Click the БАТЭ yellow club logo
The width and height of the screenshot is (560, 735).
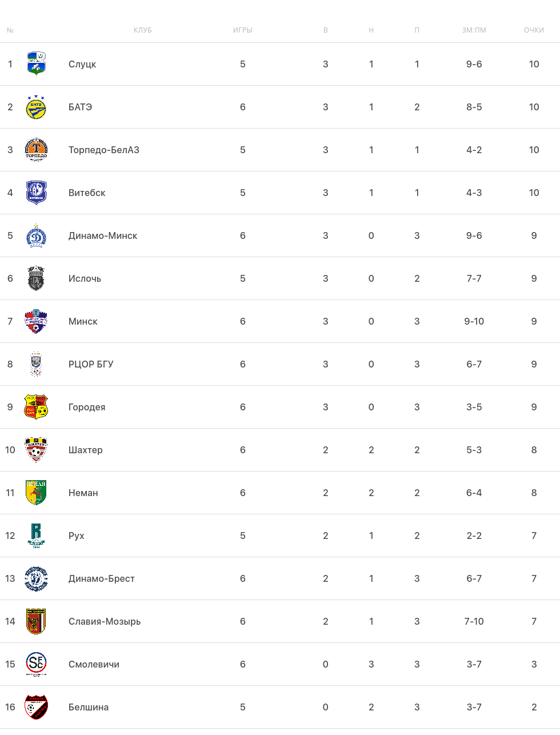[x=36, y=107]
